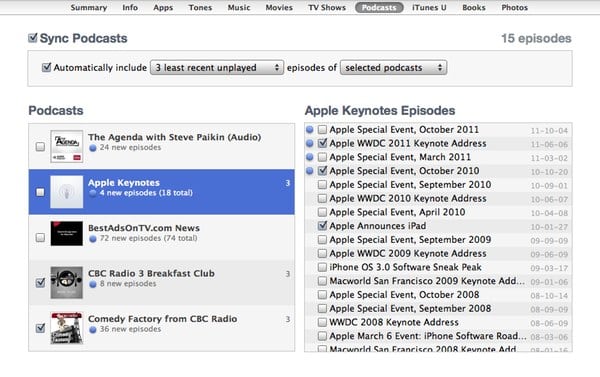Switch to the Books tab

(x=474, y=7)
